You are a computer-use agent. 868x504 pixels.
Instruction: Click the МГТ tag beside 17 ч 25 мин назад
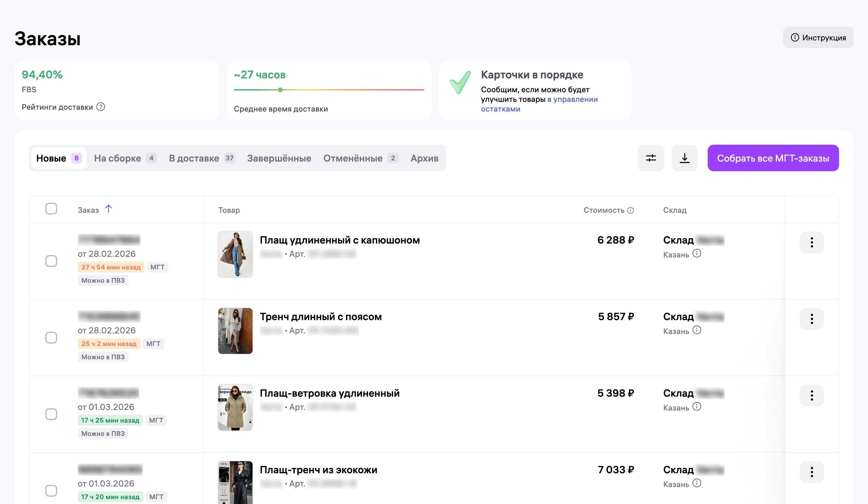point(156,420)
